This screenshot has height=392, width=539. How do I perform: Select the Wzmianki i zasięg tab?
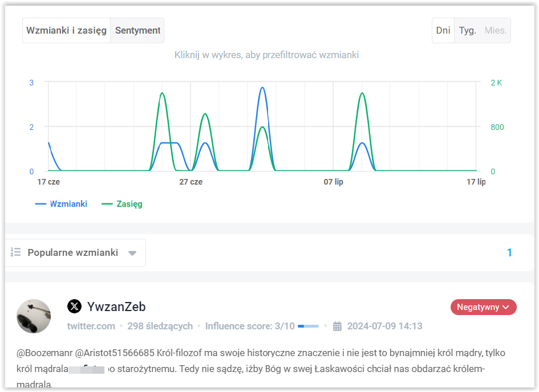click(x=66, y=31)
